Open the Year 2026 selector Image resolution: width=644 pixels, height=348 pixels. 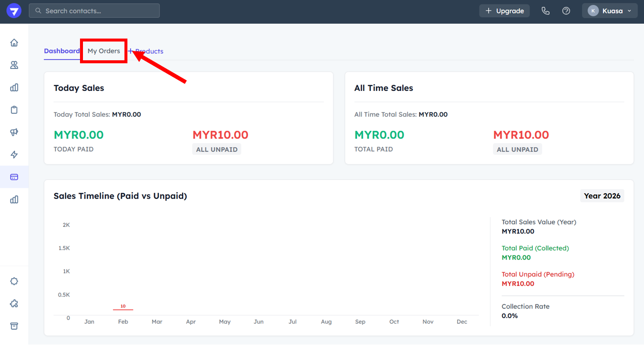pyautogui.click(x=602, y=196)
